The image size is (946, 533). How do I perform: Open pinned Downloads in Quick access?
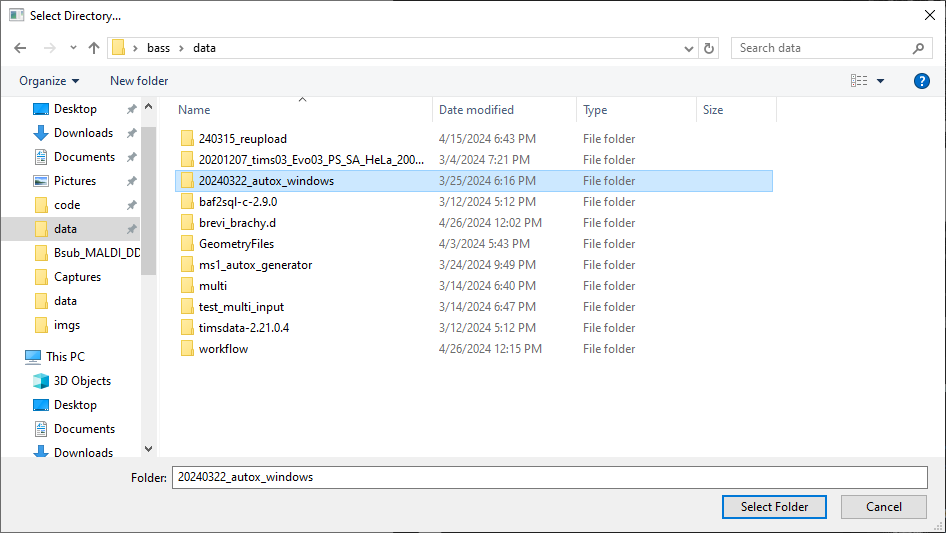(x=83, y=133)
